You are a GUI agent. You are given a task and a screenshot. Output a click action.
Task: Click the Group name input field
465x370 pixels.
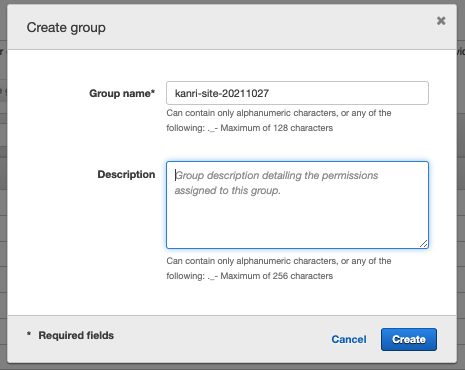pyautogui.click(x=297, y=93)
